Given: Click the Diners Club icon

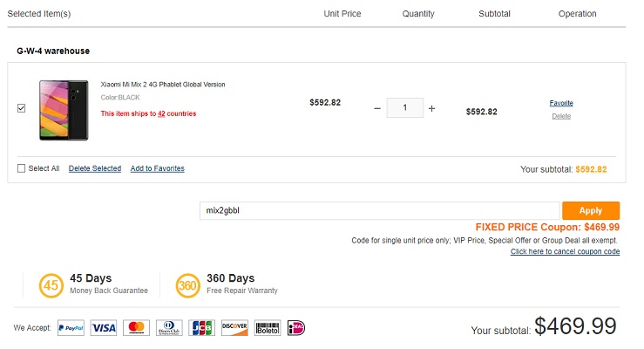Looking at the screenshot, I should [x=168, y=328].
